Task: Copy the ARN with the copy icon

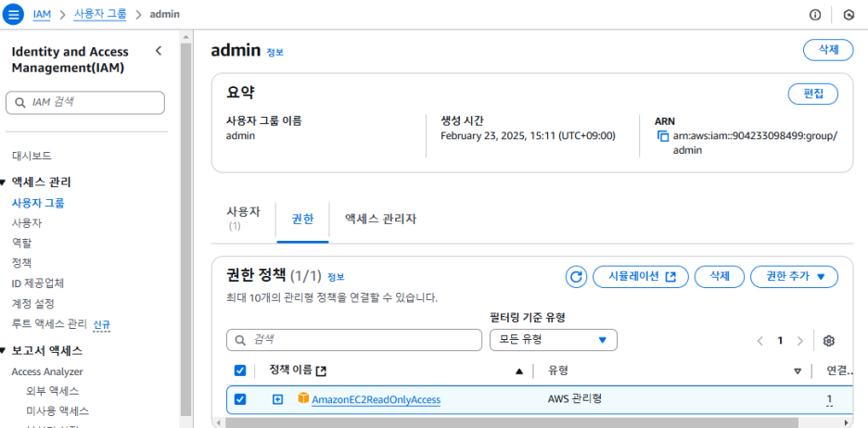Action: coord(663,136)
